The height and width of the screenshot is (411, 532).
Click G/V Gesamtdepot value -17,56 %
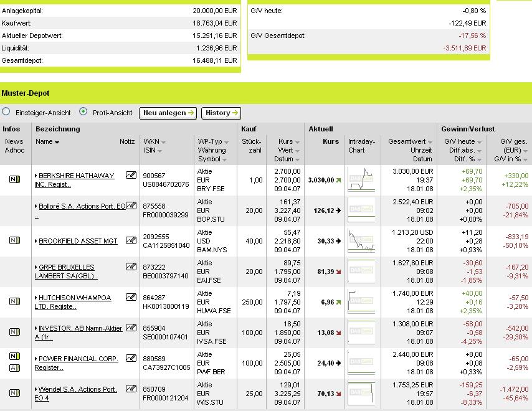point(472,35)
